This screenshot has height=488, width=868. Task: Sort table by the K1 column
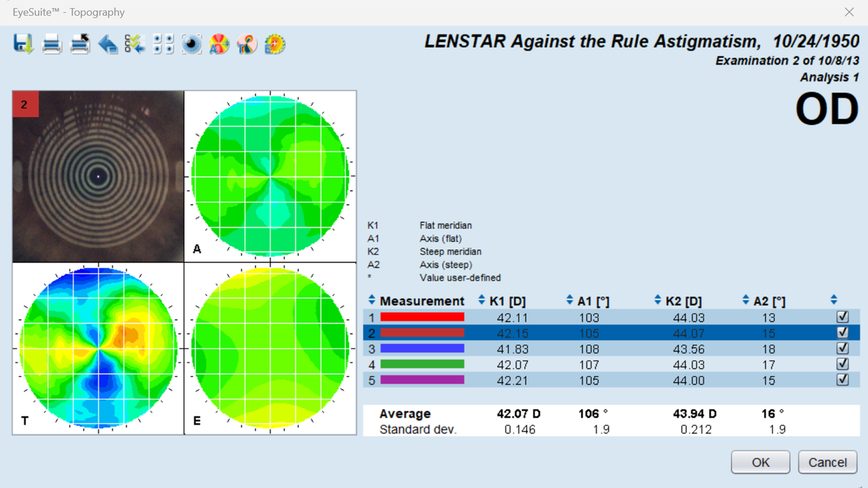pyautogui.click(x=481, y=300)
